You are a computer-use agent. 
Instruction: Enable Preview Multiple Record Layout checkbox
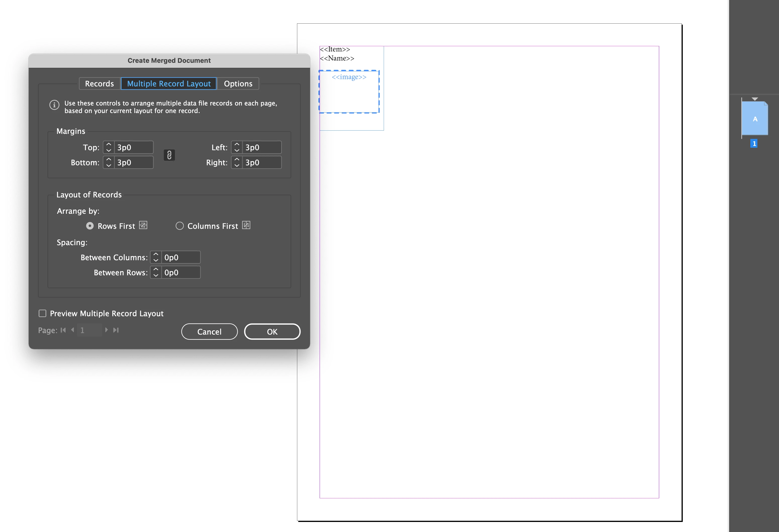pyautogui.click(x=42, y=313)
